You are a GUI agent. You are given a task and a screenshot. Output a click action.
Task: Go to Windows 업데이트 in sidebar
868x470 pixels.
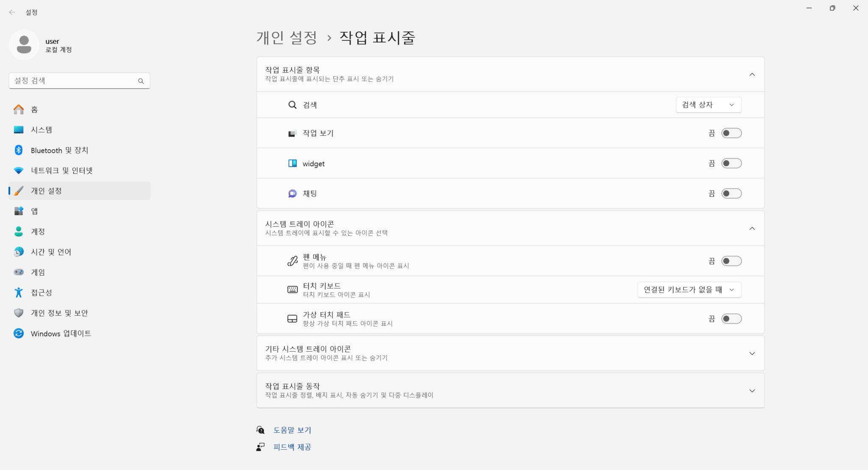click(61, 333)
